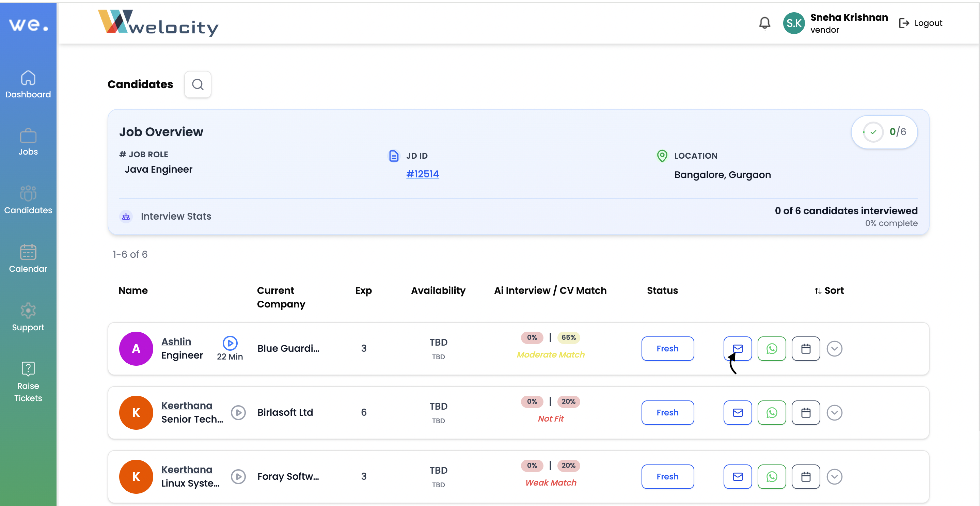Click calendar icon for Keerthana at Foray Software
Viewport: 980px width, 506px height.
point(805,476)
